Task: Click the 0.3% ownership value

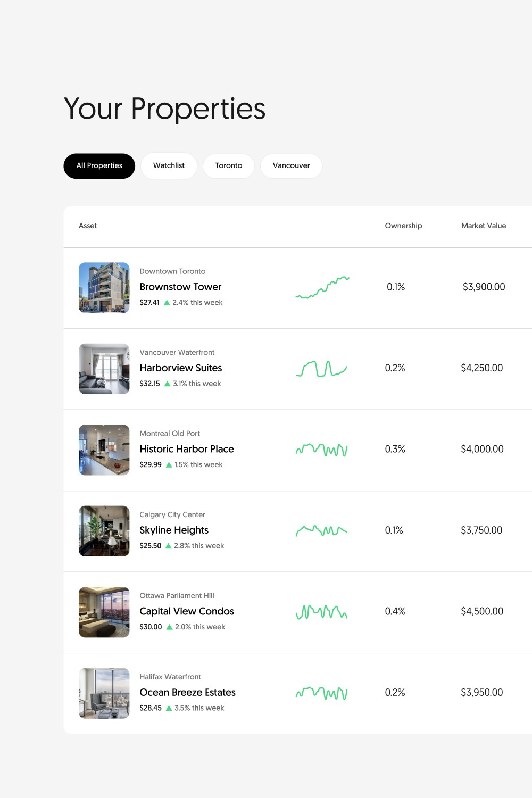Action: (x=395, y=449)
